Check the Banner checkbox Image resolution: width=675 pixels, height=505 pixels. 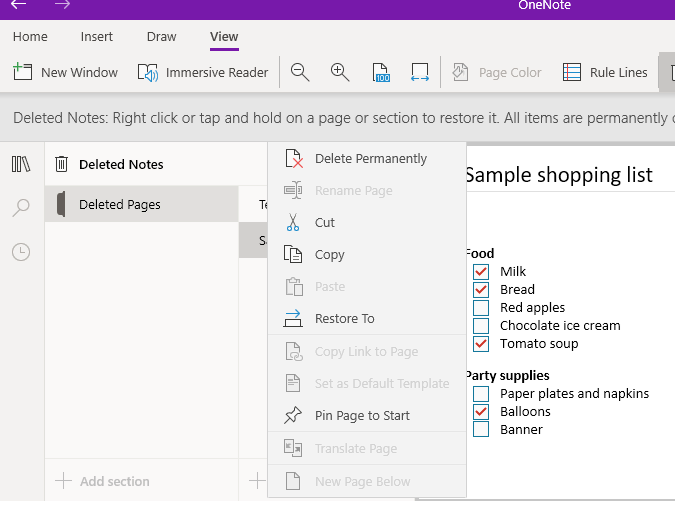point(481,430)
